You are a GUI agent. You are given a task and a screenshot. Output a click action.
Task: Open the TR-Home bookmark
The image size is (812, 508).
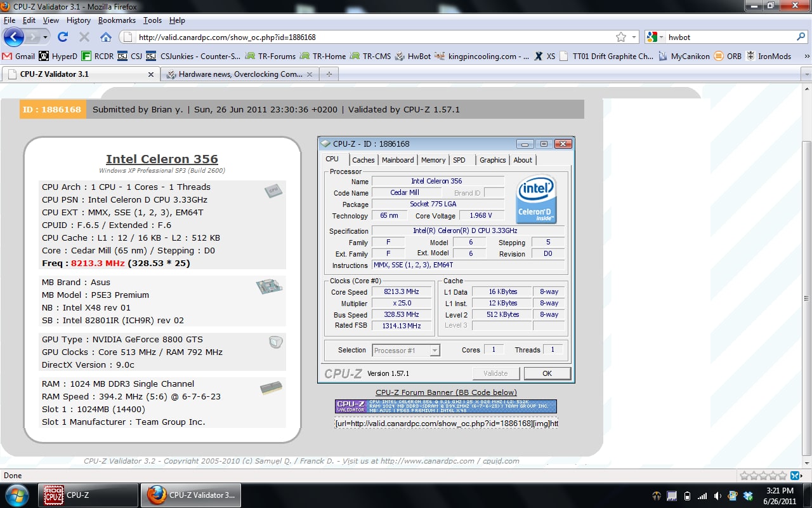pos(323,56)
